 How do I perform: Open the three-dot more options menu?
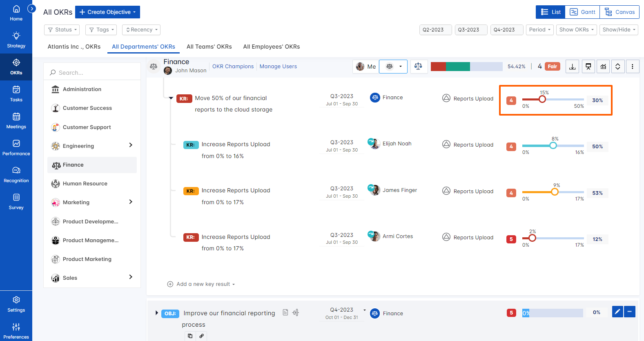tap(633, 67)
